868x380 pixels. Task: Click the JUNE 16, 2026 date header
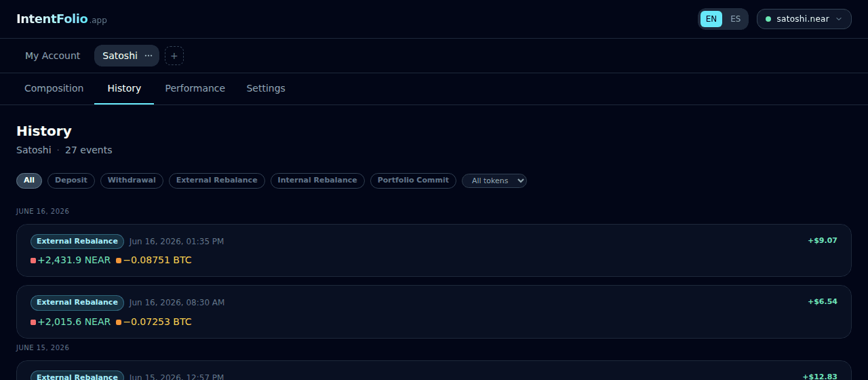[x=43, y=212]
